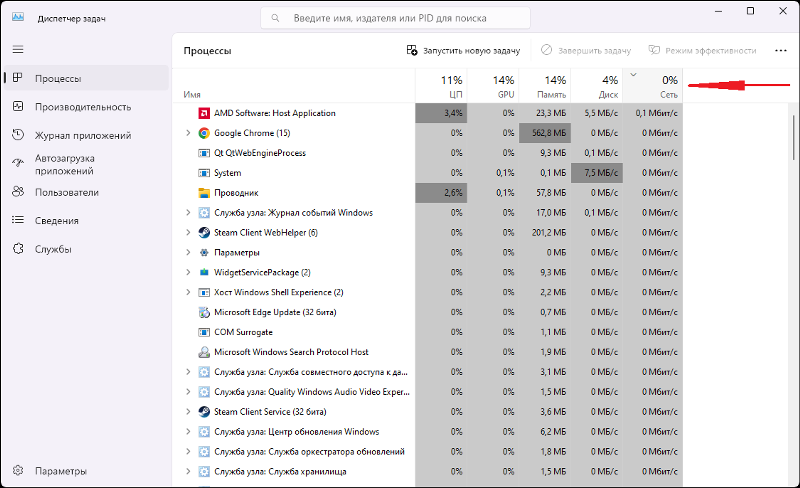800x488 pixels.
Task: Click the Qt QtWebEngineProcess icon
Action: point(204,153)
